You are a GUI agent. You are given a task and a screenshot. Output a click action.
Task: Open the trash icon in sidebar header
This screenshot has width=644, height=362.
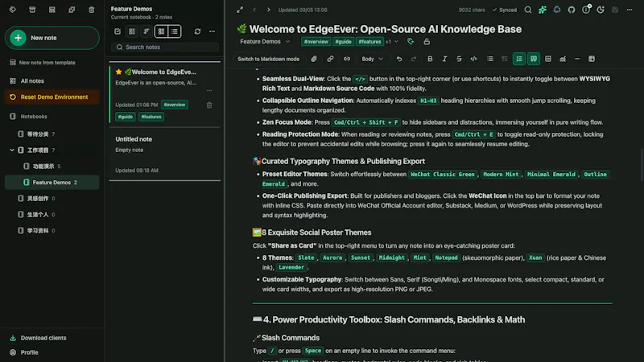[91, 10]
